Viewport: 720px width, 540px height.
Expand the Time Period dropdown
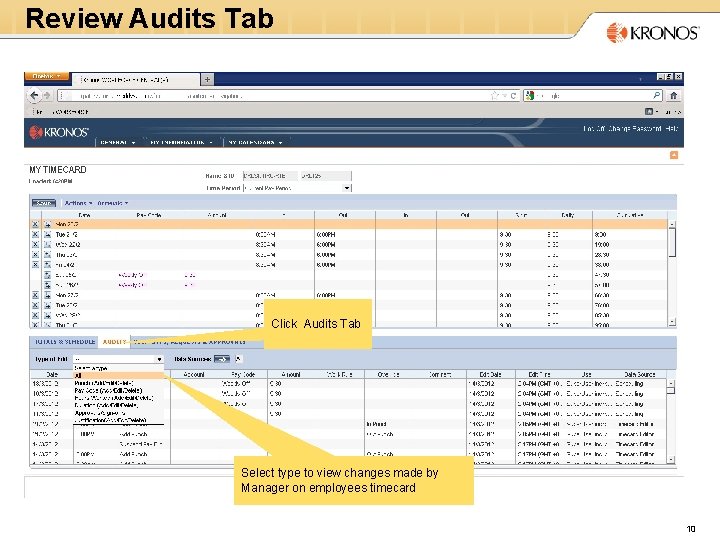(x=347, y=188)
